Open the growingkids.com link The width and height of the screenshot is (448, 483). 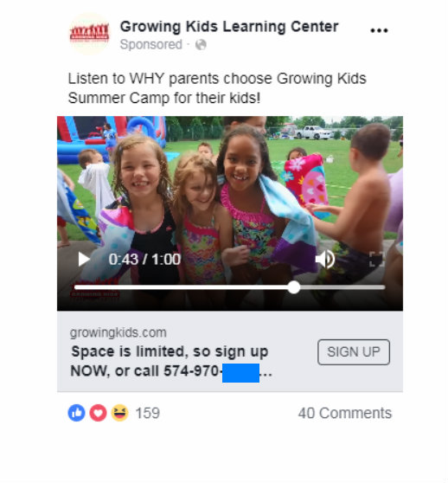(x=118, y=332)
